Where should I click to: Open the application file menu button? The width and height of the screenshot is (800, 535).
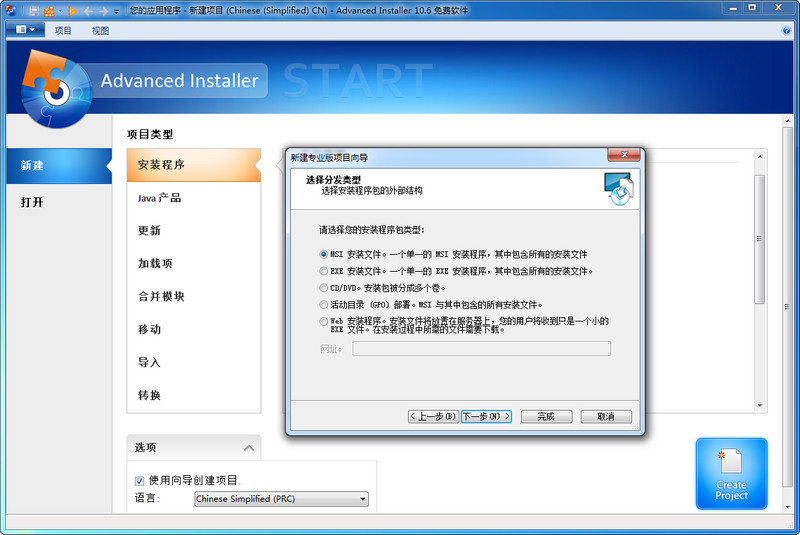click(x=25, y=30)
